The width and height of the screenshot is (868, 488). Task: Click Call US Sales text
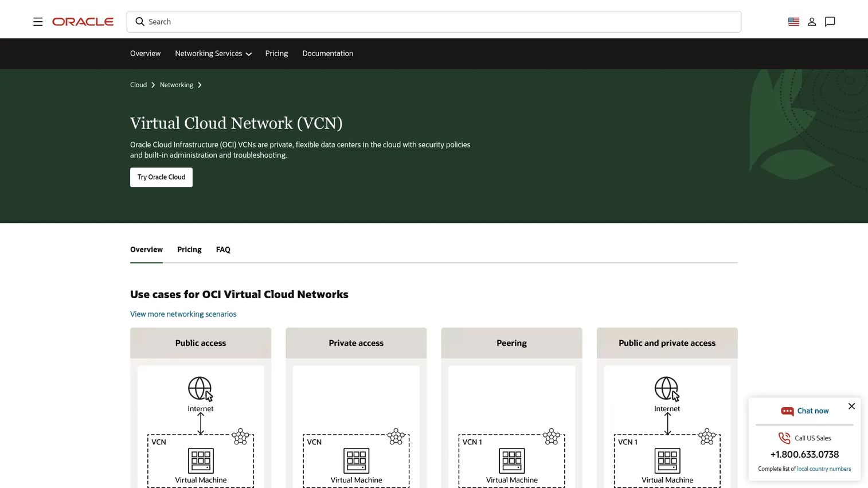(x=813, y=438)
